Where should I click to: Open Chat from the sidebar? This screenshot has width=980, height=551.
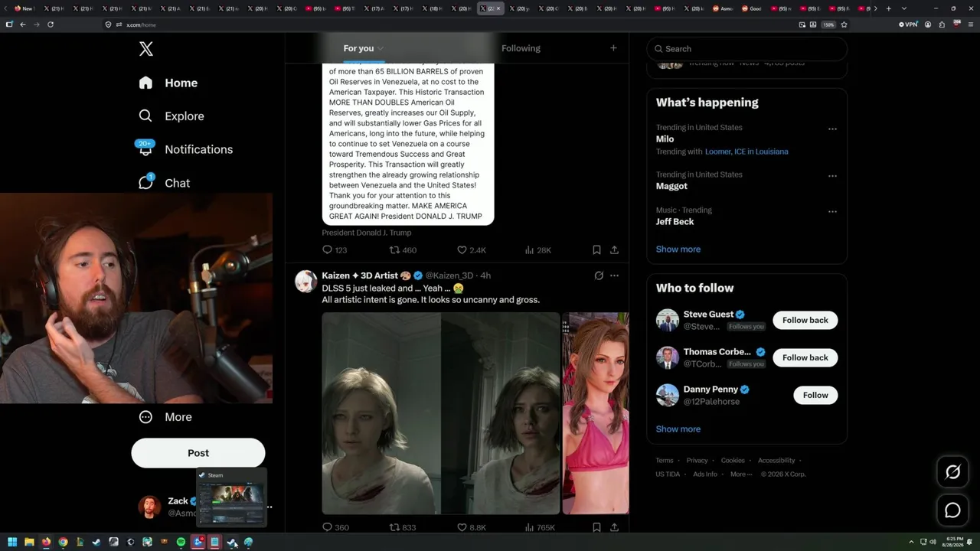click(x=165, y=183)
